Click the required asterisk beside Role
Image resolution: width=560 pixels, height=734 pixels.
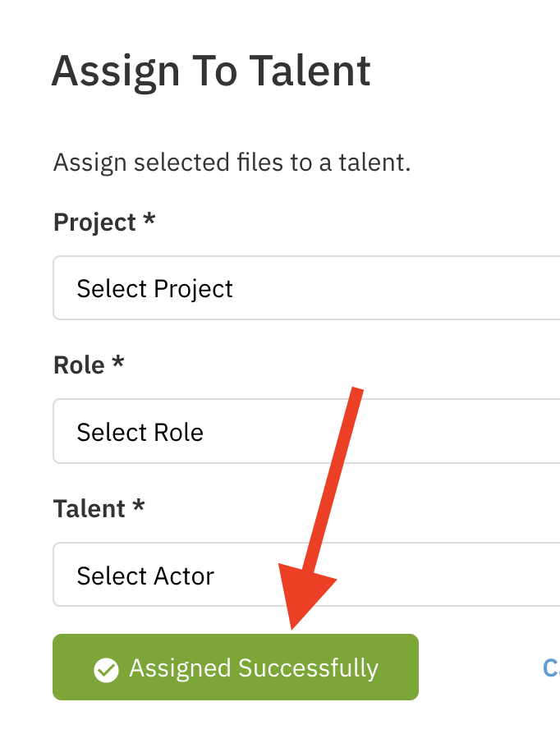point(117,363)
